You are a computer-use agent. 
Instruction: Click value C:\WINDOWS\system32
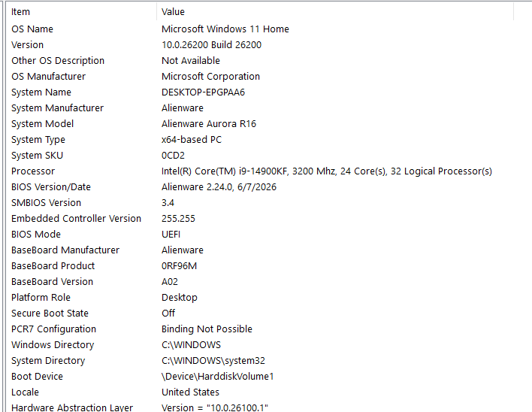[x=213, y=360]
